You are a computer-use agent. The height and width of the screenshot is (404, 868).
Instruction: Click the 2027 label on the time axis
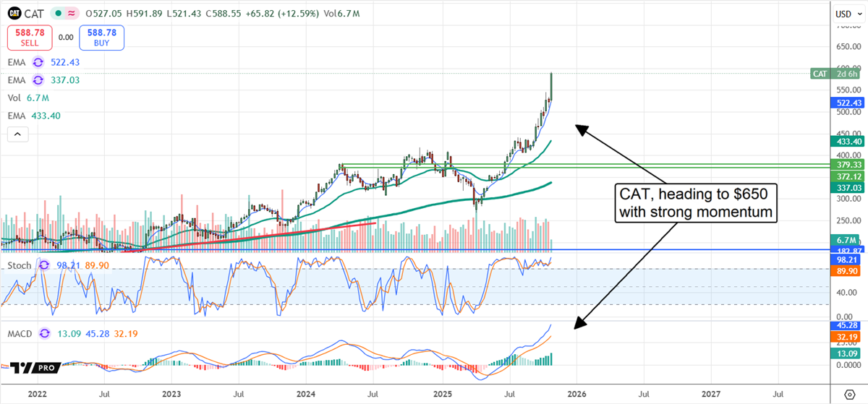[x=712, y=395]
